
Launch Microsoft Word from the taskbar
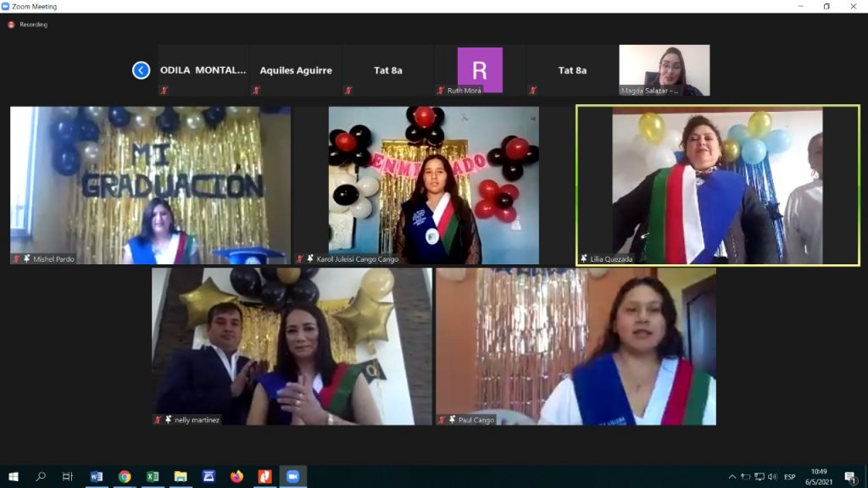pyautogui.click(x=96, y=475)
